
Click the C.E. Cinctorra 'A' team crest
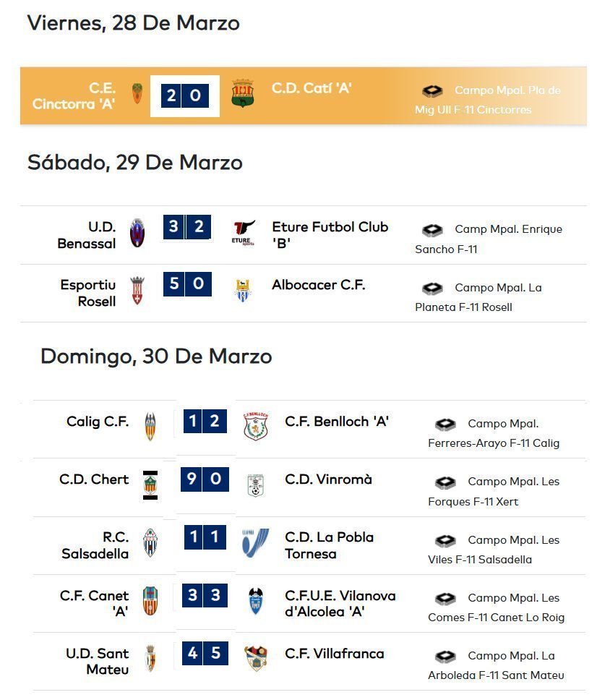click(137, 94)
